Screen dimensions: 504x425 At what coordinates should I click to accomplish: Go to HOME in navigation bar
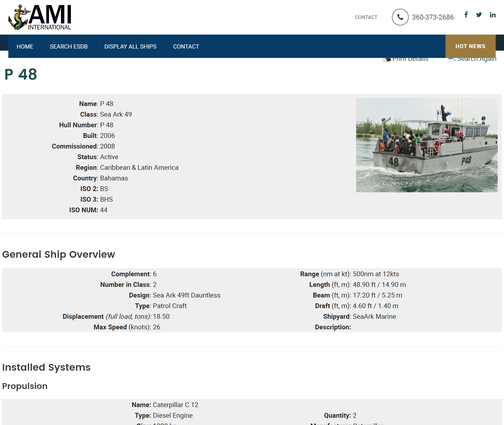click(x=25, y=46)
